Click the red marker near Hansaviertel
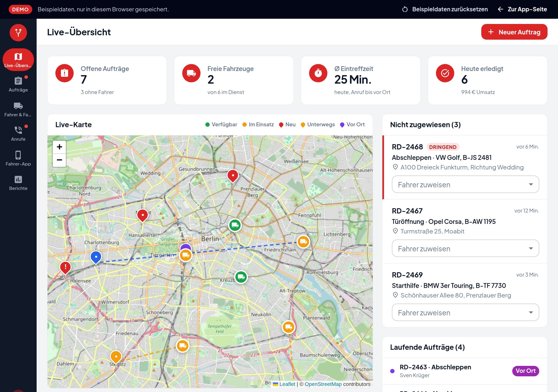The image size is (558, 392). (x=143, y=215)
